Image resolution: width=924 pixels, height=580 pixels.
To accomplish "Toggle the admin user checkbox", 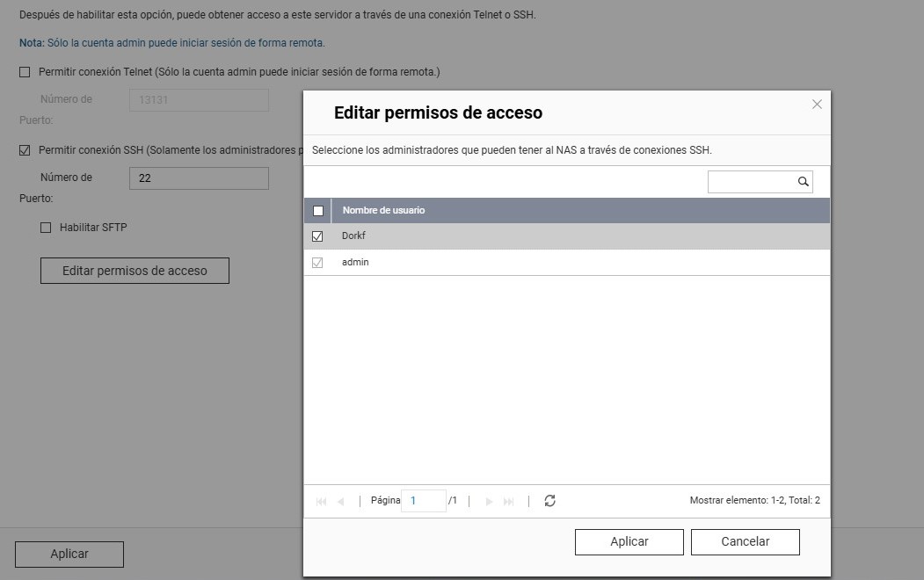I will click(318, 263).
